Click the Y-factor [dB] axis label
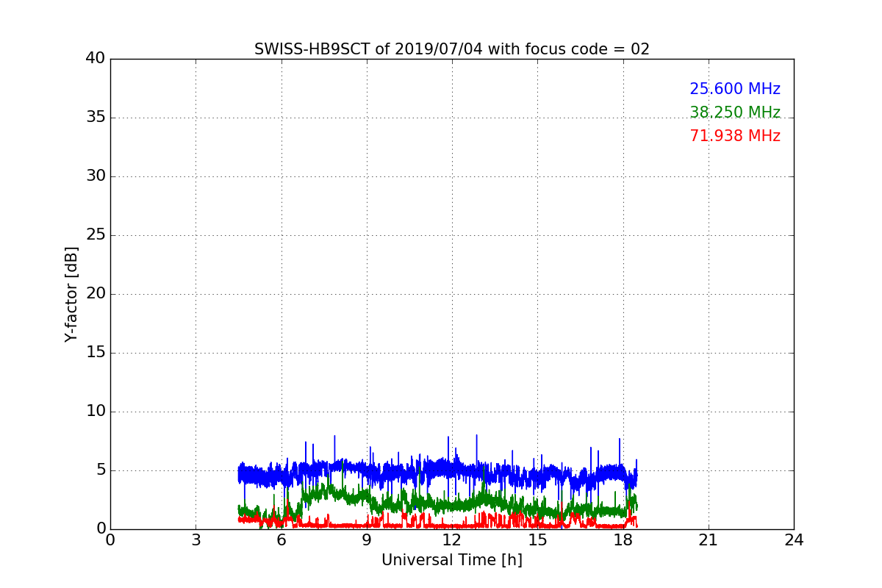The width and height of the screenshot is (882, 588). (71, 294)
